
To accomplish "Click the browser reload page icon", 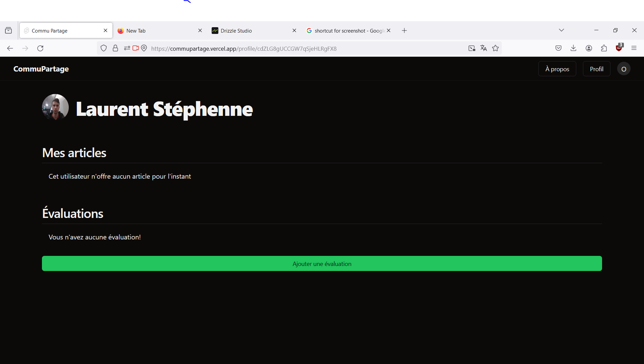I will [x=40, y=48].
